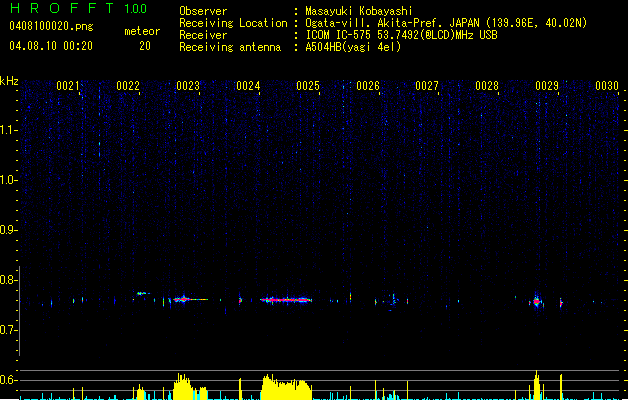Click receiver text ICOM IC-575 53.7492 MHz
Image resolution: width=629 pixels, height=400 pixels.
click(402, 35)
